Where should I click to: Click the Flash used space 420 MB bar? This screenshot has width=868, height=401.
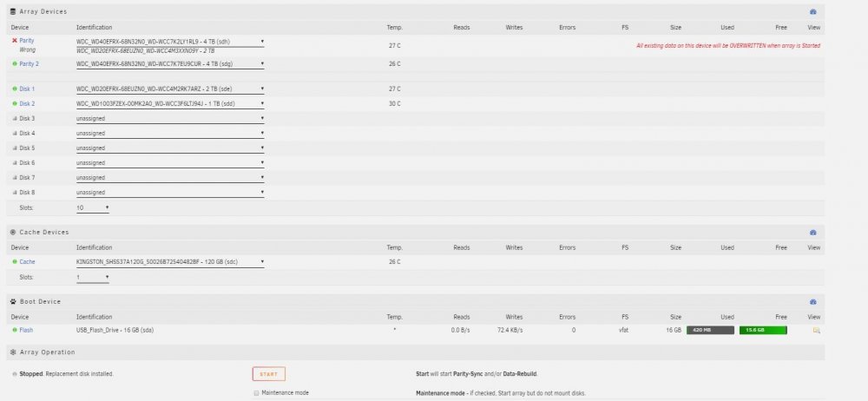pos(710,330)
